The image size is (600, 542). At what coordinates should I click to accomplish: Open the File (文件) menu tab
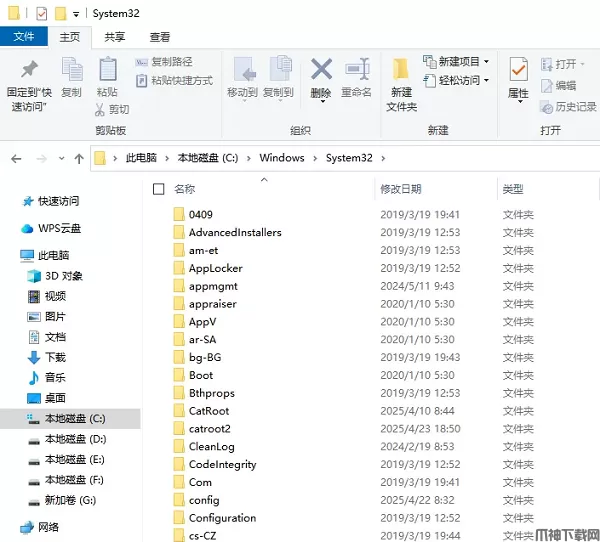24,37
